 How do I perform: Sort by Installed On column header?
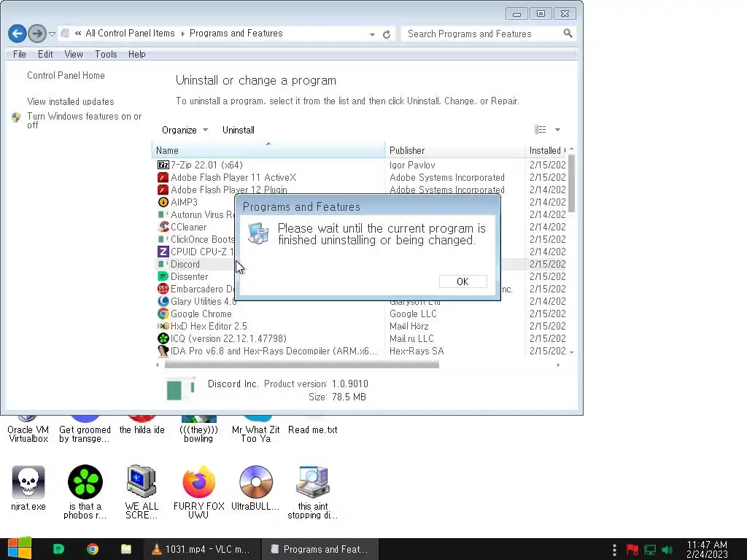546,150
